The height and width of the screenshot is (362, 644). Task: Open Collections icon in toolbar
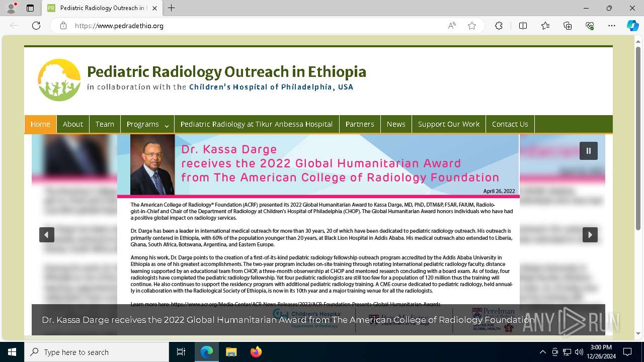click(x=568, y=26)
